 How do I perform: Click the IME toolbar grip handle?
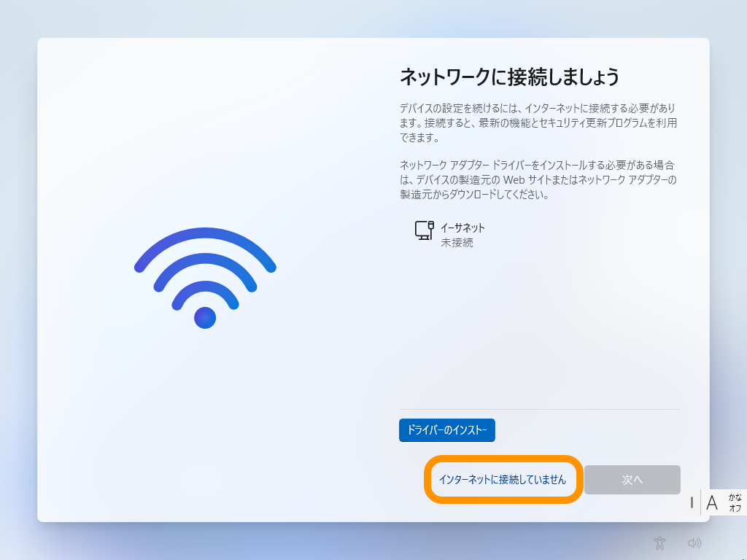click(692, 502)
